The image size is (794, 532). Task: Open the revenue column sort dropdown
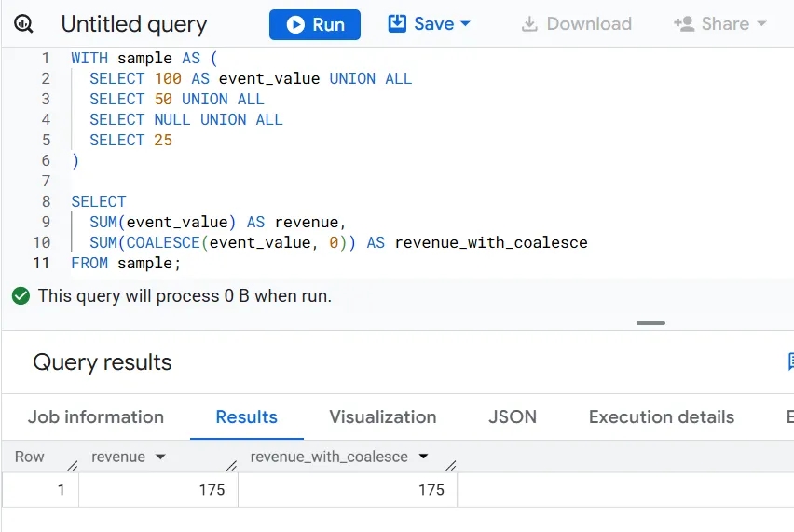coord(160,457)
